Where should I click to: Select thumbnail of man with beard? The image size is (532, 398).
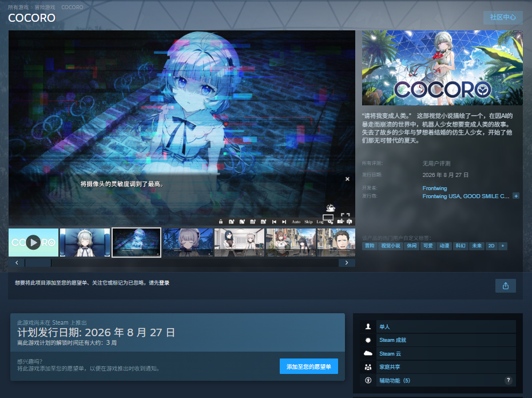tap(336, 242)
